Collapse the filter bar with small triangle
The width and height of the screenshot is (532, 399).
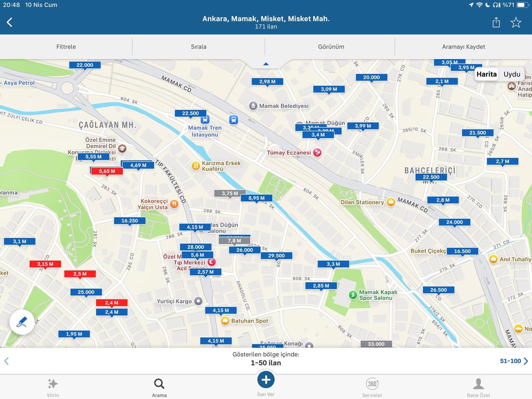[x=266, y=64]
